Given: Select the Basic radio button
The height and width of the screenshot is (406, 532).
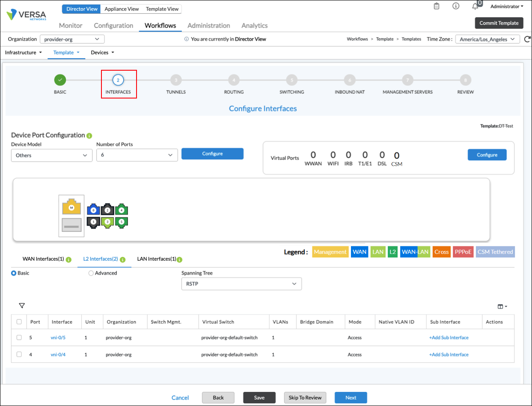Looking at the screenshot, I should tap(13, 273).
